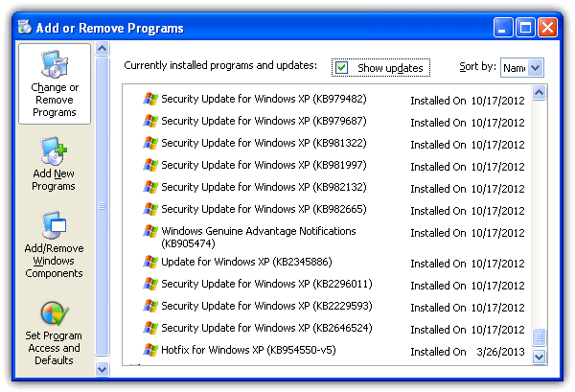Select Update for Windows XP (KB2345886)
The height and width of the screenshot is (392, 575).
[246, 262]
